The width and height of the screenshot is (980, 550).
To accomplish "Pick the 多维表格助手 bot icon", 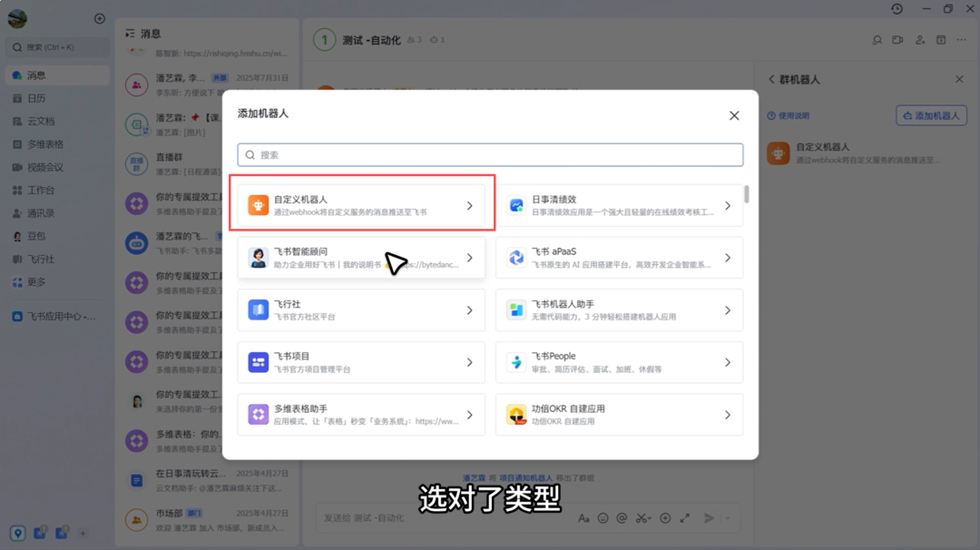I will point(258,415).
